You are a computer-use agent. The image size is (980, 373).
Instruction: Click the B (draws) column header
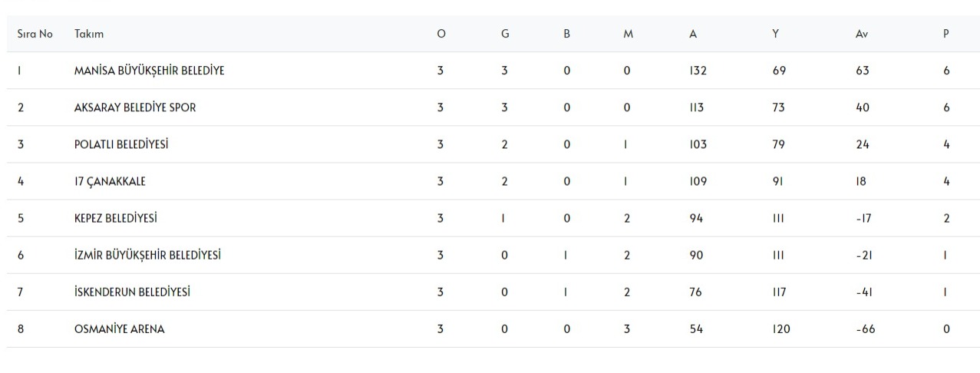[566, 35]
